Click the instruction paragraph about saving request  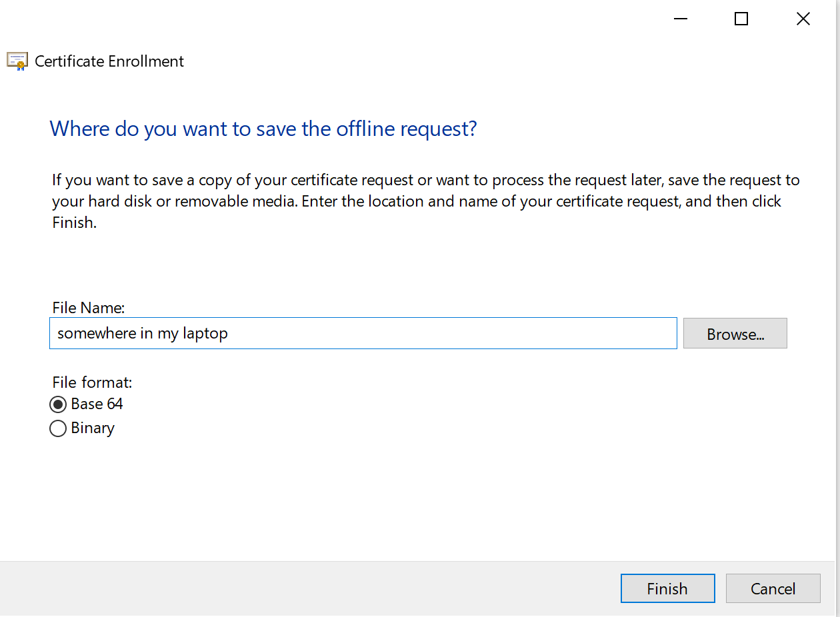(425, 201)
